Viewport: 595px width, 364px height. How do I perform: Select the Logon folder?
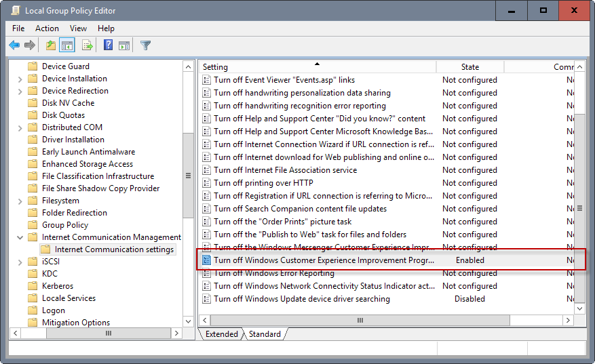coord(54,310)
